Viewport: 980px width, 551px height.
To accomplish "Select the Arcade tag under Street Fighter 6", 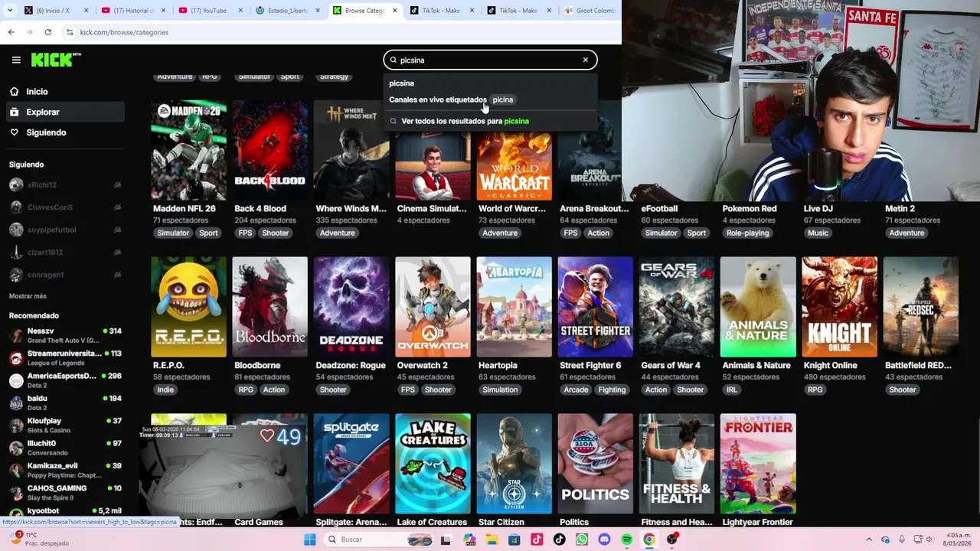I will [576, 390].
